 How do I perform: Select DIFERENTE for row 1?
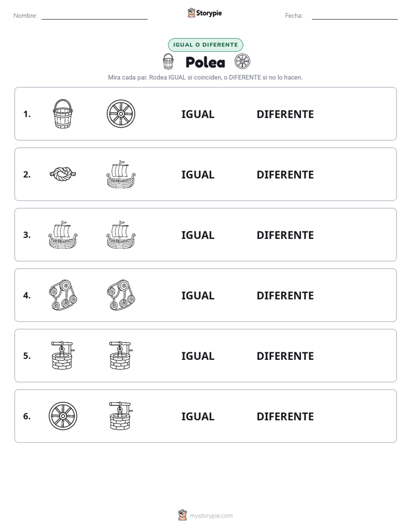(285, 114)
